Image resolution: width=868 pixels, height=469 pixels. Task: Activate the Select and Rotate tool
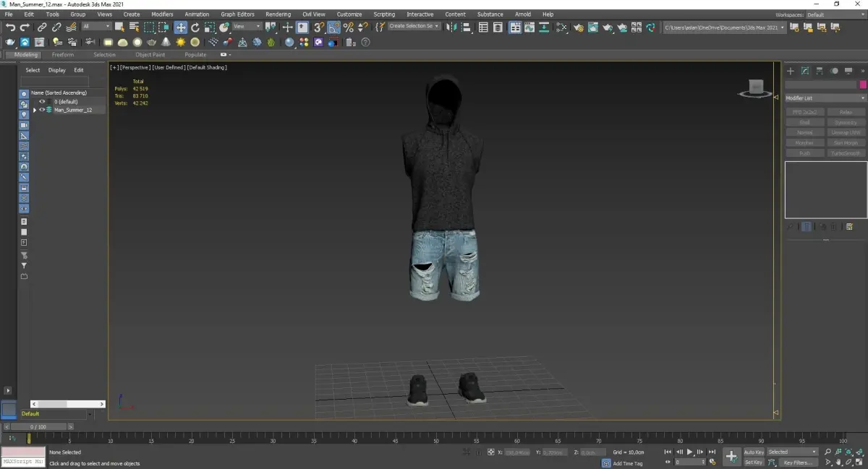coord(195,27)
